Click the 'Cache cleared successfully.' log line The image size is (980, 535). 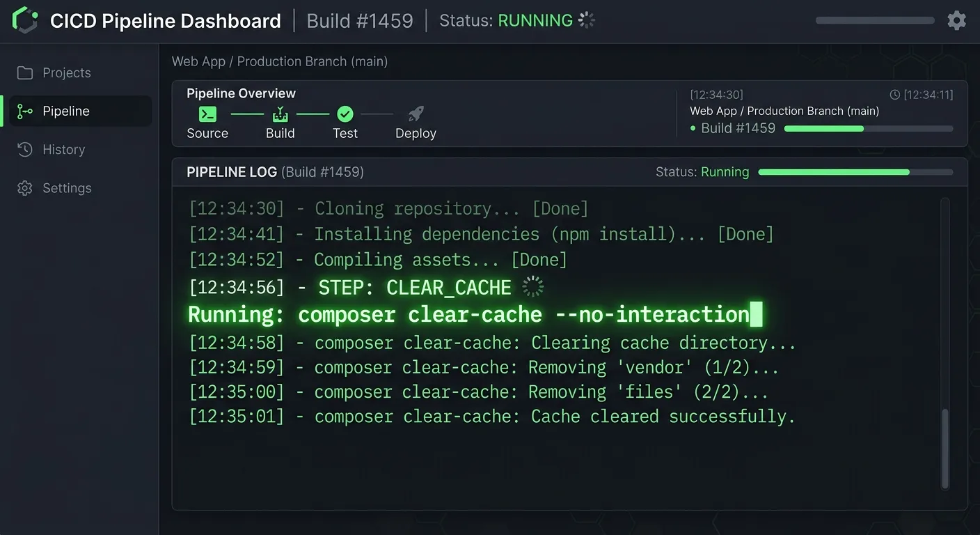click(492, 417)
